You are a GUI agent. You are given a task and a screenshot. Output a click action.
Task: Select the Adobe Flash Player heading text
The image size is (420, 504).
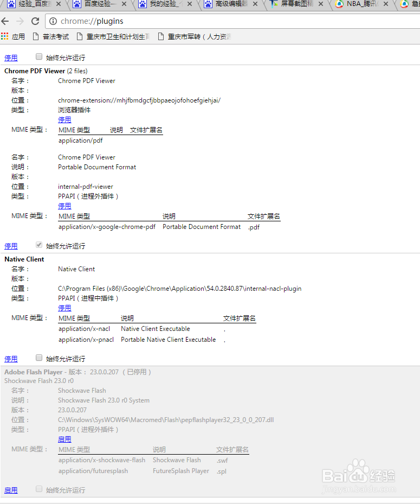pos(34,372)
